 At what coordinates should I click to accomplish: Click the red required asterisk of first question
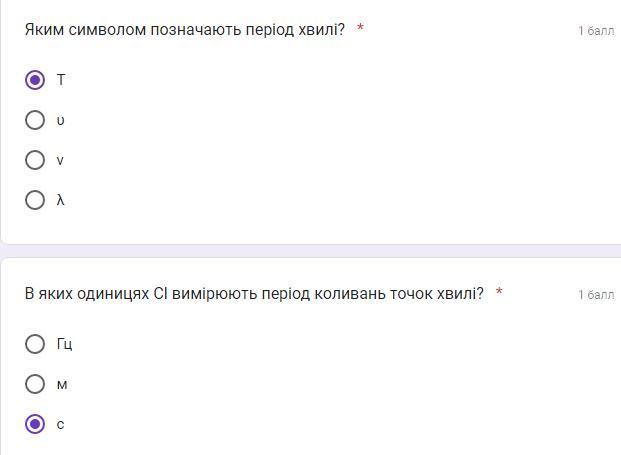coord(360,27)
